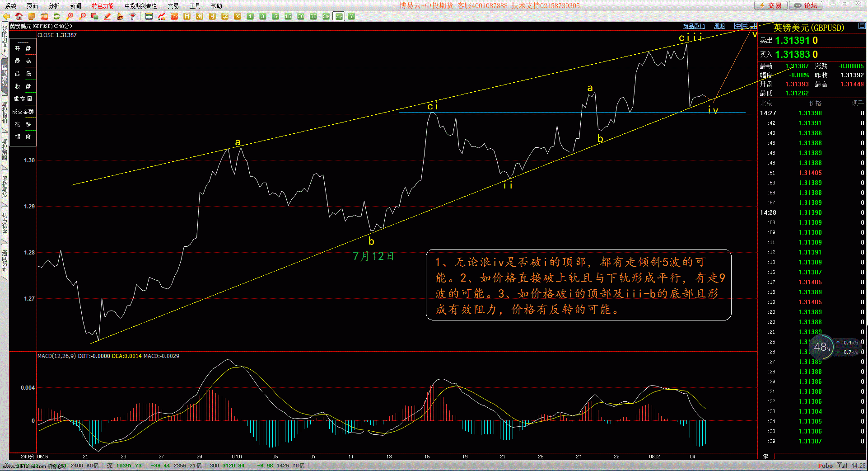Click the chart right-arrow navigation icon
Image resolution: width=868 pixels, height=471 pixels.
tap(746, 26)
